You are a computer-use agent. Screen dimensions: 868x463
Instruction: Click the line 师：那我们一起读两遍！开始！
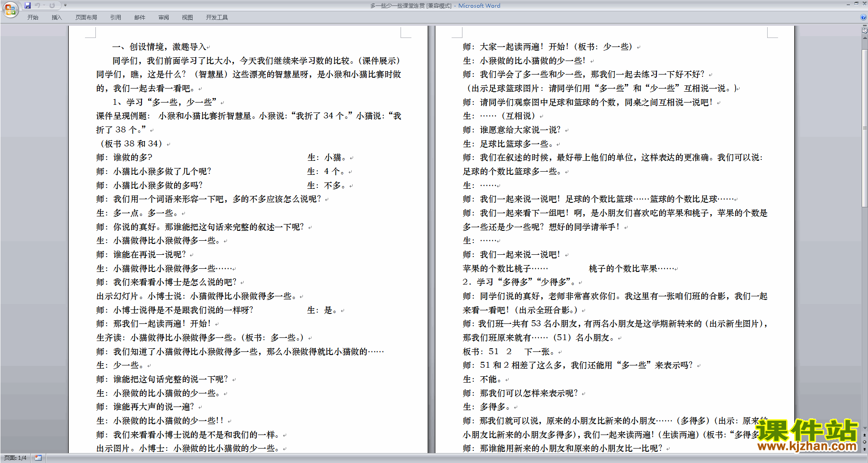[154, 324]
